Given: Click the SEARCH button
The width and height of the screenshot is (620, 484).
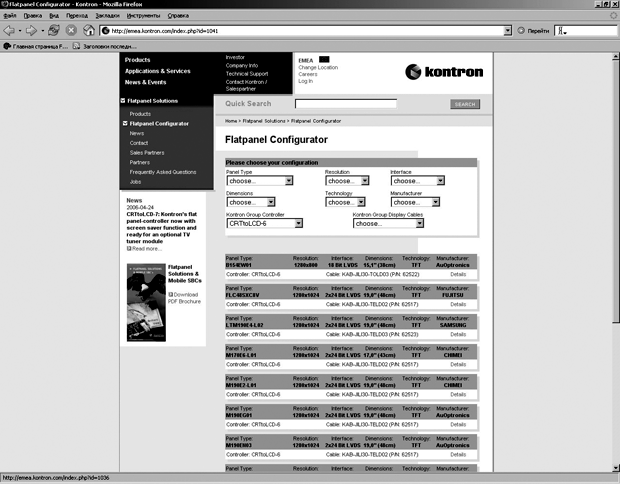Looking at the screenshot, I should 465,104.
